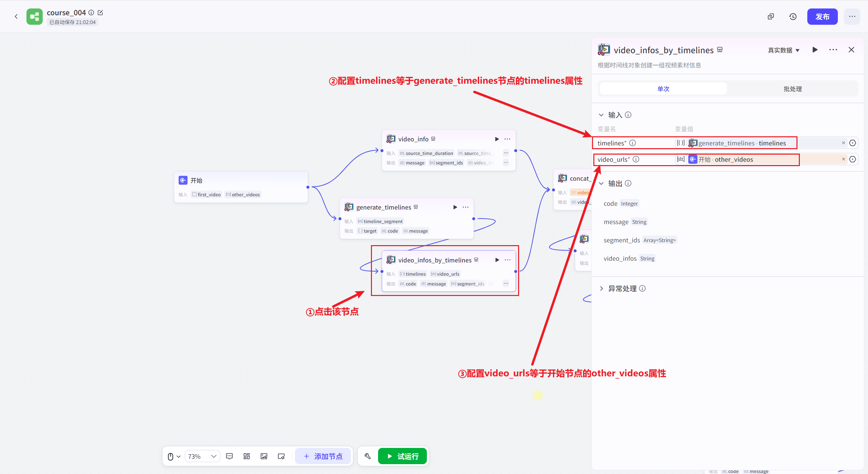Click the edit name pencil icon
This screenshot has width=868, height=474.
(x=100, y=13)
